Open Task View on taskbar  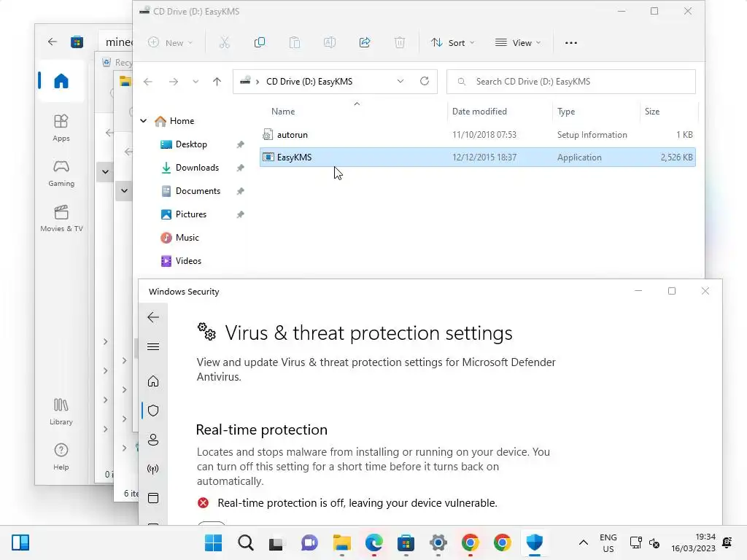276,542
